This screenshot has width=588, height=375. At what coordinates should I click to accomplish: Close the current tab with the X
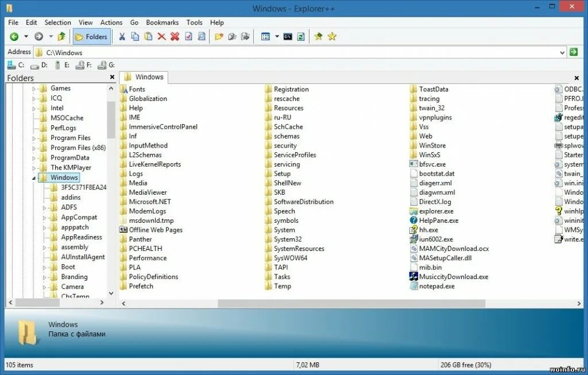tap(577, 78)
